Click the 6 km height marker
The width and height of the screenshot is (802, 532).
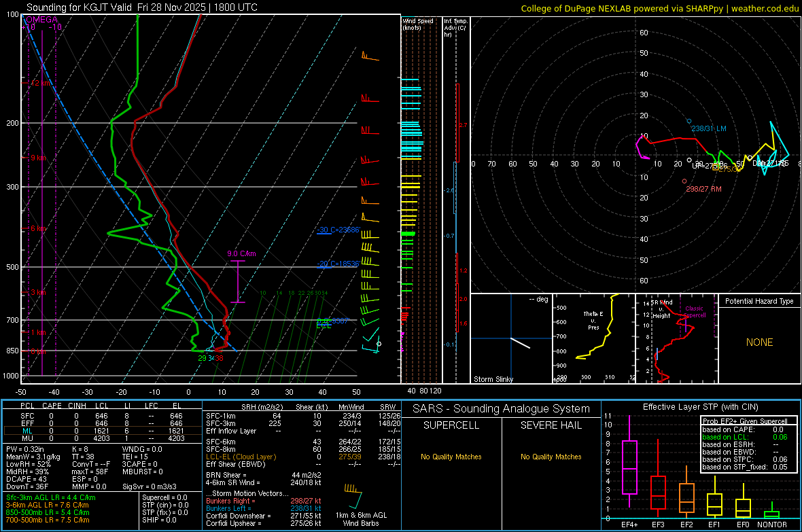[x=38, y=228]
